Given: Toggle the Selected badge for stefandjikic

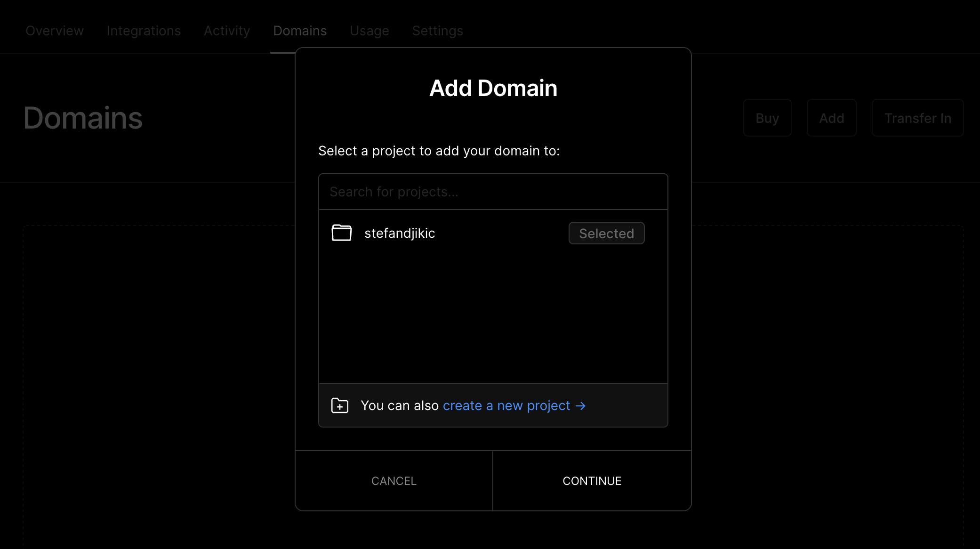Looking at the screenshot, I should tap(606, 233).
